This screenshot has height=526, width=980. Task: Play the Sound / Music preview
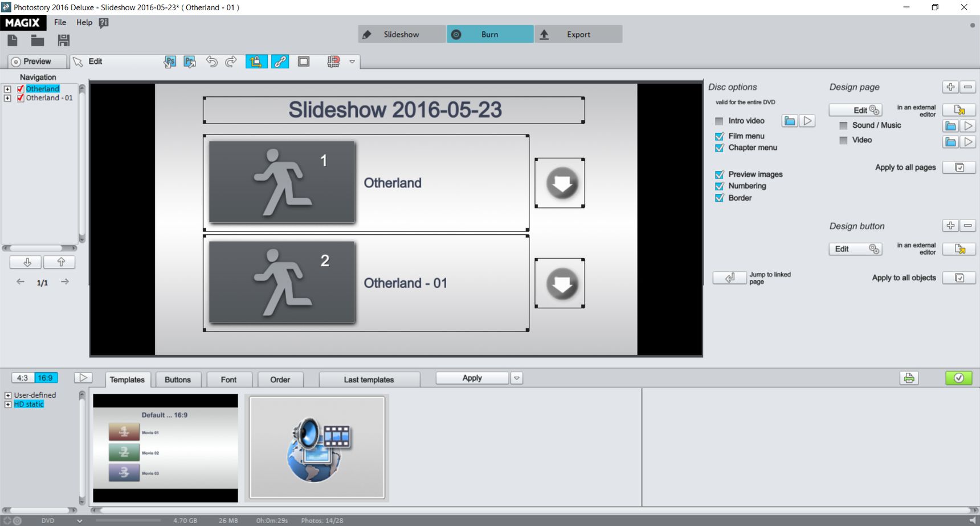(x=968, y=126)
